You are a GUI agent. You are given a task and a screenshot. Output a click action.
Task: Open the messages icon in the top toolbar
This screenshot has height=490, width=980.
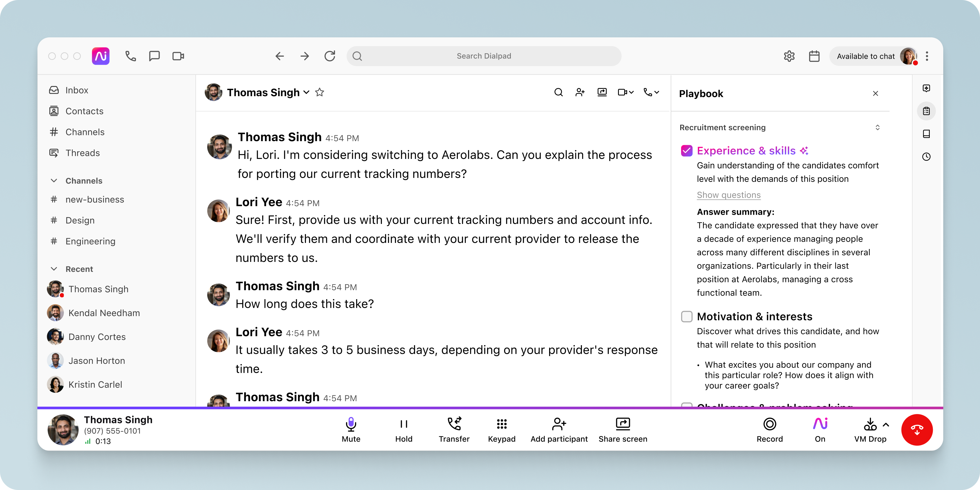154,56
